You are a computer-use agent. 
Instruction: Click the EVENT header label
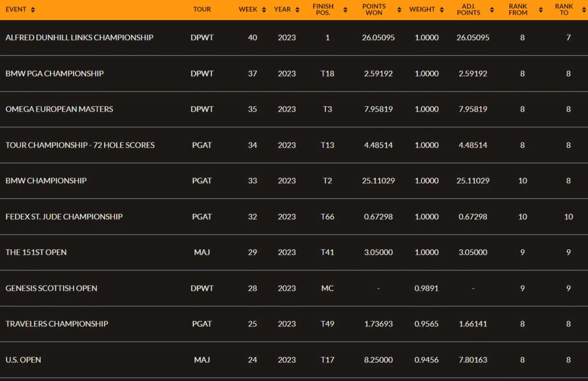click(x=16, y=9)
